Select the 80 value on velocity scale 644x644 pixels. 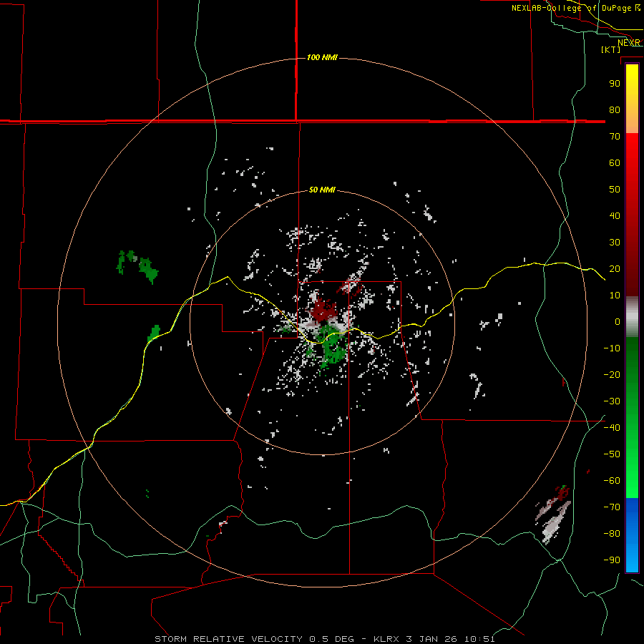pos(615,109)
